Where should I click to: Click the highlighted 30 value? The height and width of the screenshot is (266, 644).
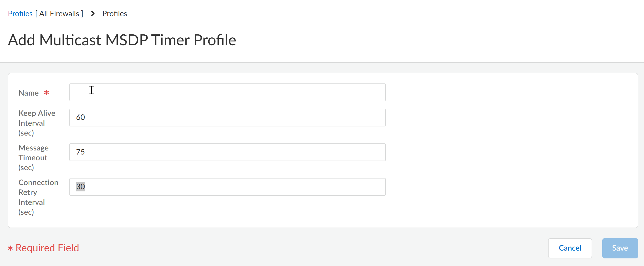[x=80, y=187]
